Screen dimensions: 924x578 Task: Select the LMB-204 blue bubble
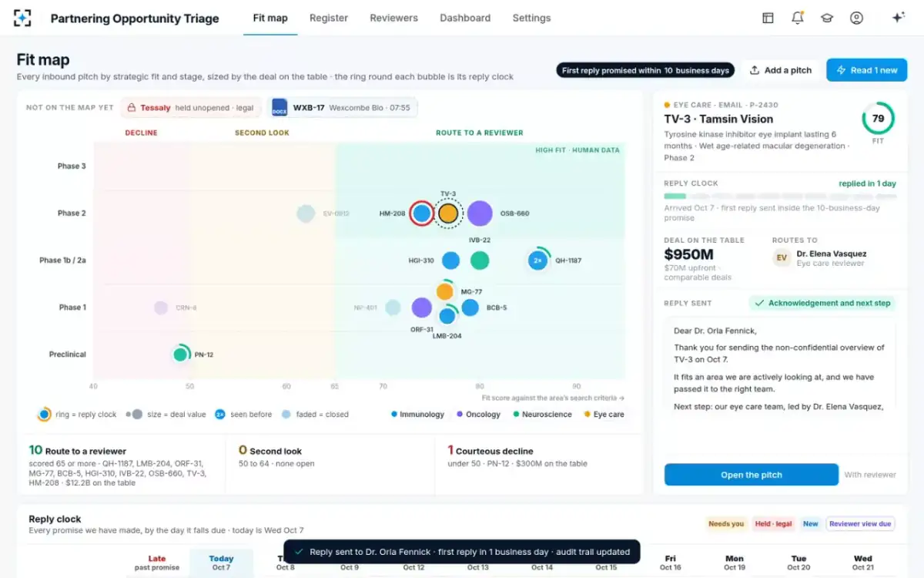point(447,315)
